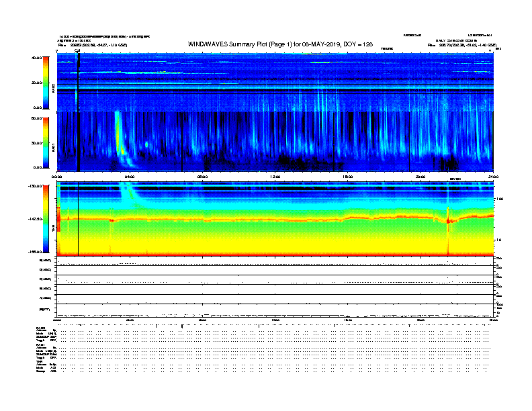Screen dimensions: 532x411
Task: Click the 08:00 time axis label
Action: point(202,177)
